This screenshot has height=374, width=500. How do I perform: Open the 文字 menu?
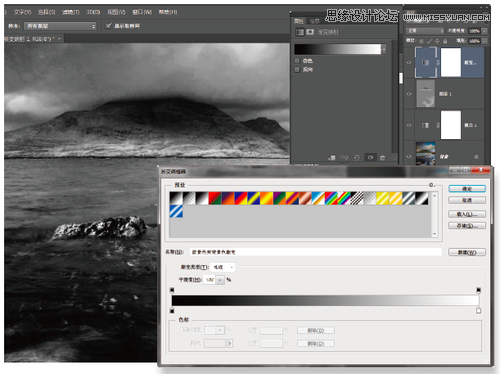coord(22,12)
